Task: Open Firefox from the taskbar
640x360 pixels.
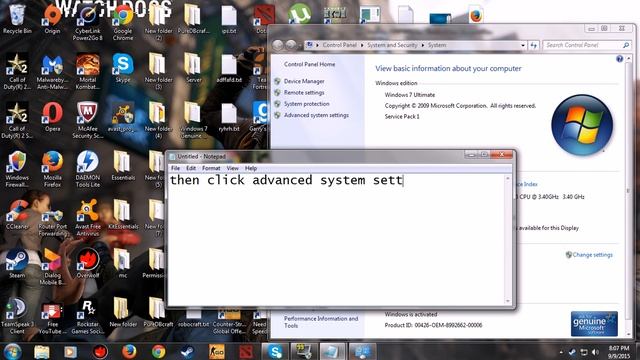Action: [x=129, y=351]
